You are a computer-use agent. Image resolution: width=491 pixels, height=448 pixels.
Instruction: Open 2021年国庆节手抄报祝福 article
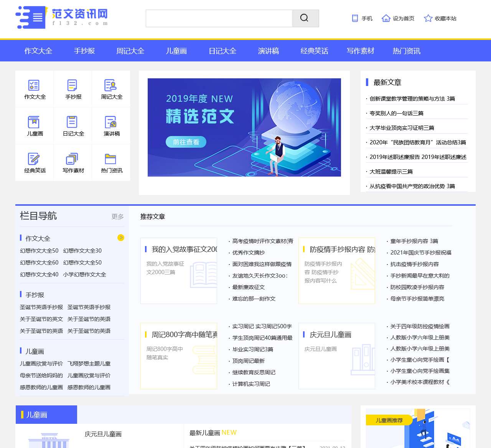[x=421, y=253]
